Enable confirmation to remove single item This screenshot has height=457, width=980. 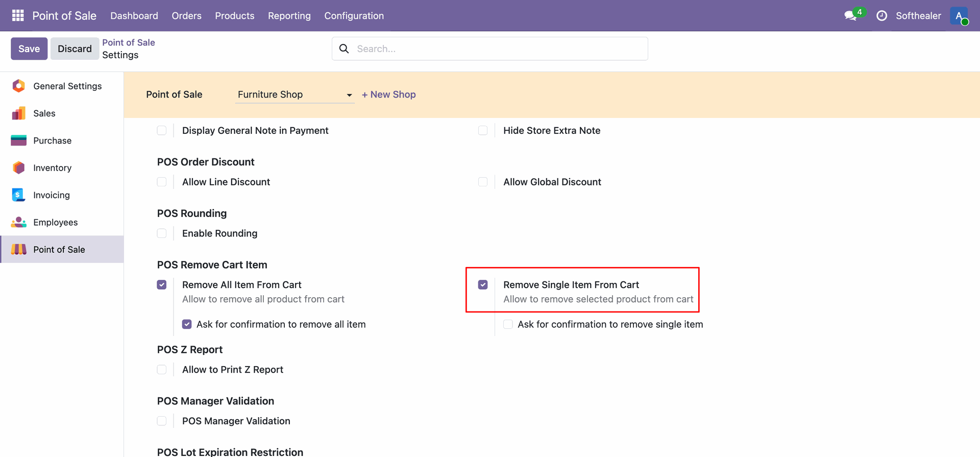[x=508, y=324]
